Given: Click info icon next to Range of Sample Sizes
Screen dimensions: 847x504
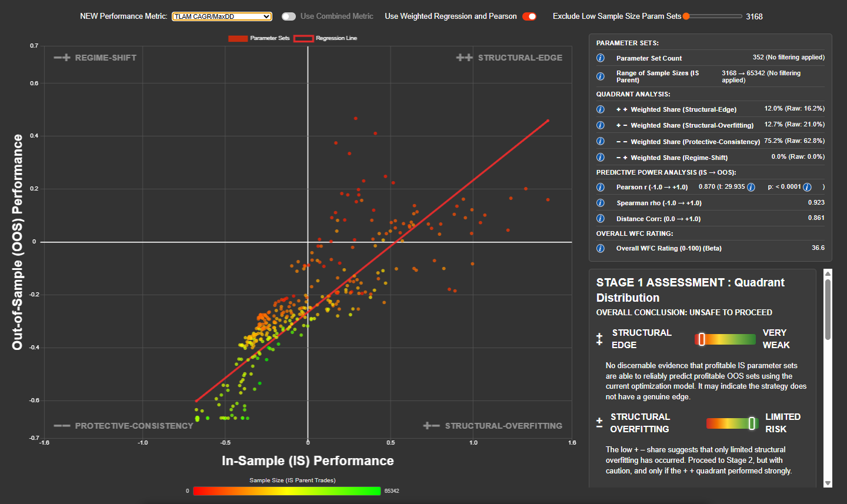Looking at the screenshot, I should click(601, 76).
